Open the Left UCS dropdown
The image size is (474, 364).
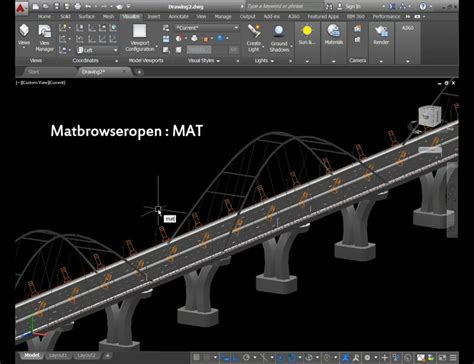tap(97, 50)
